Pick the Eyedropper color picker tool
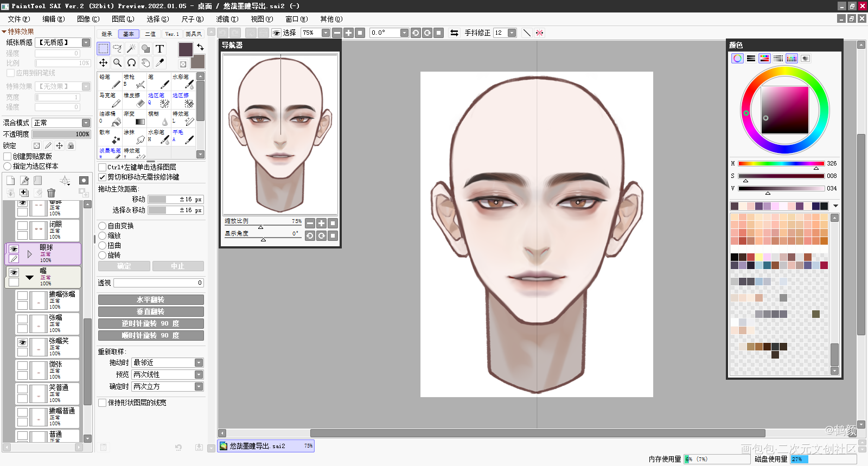This screenshot has height=466, width=868. tap(159, 63)
